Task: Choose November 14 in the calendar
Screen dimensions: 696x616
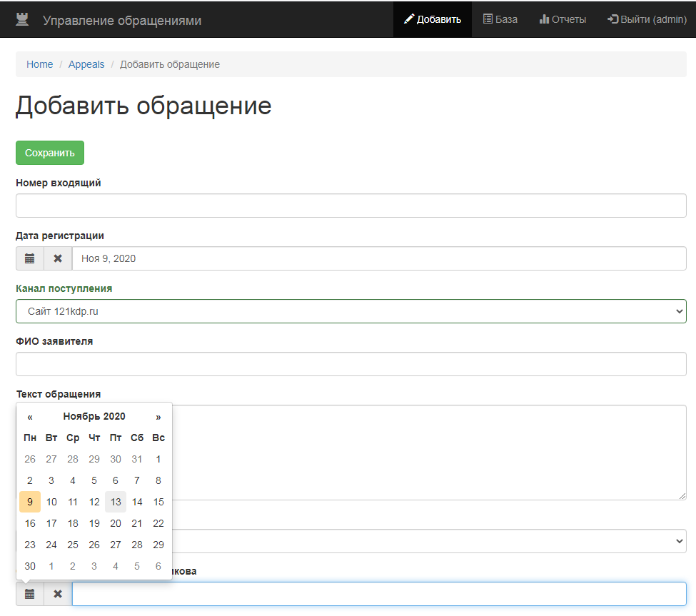Action: pos(137,502)
